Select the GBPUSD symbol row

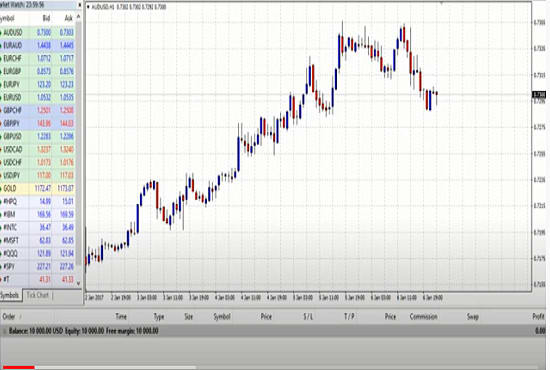tap(38, 136)
